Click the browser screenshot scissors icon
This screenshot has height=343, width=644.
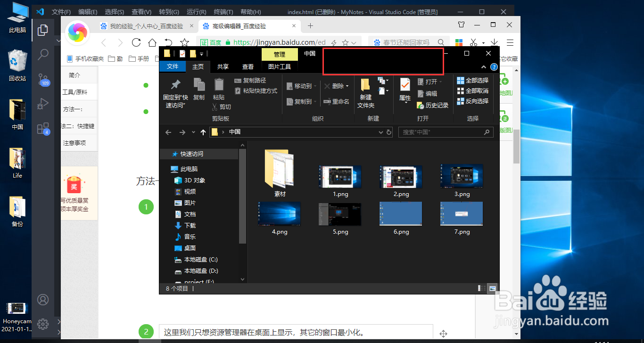point(474,42)
